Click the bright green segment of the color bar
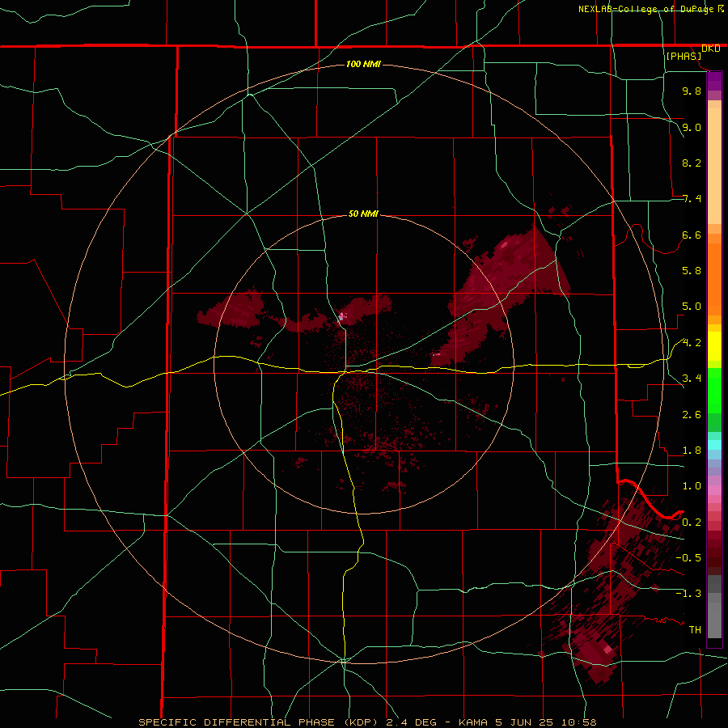This screenshot has height=728, width=728. [x=714, y=390]
